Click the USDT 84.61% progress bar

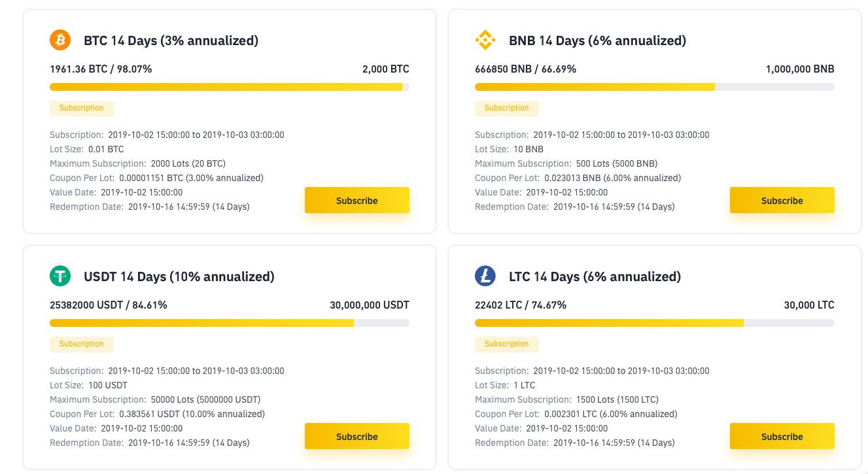coord(230,323)
